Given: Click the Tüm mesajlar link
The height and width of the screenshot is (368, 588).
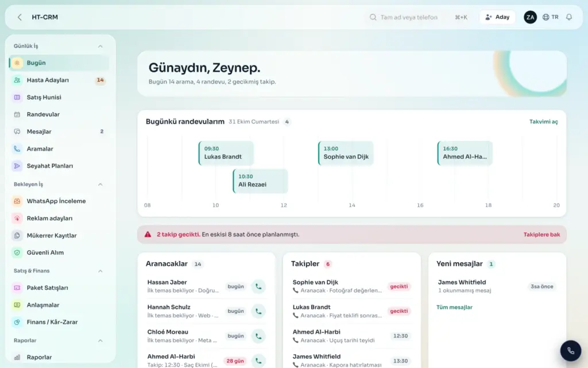Looking at the screenshot, I should [454, 307].
